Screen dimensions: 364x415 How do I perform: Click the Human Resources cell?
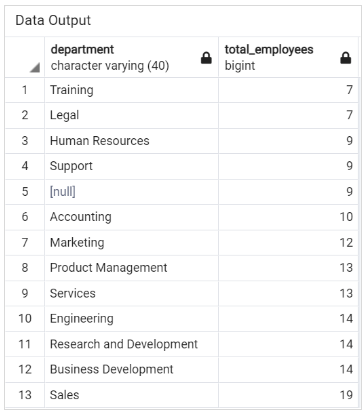point(131,141)
